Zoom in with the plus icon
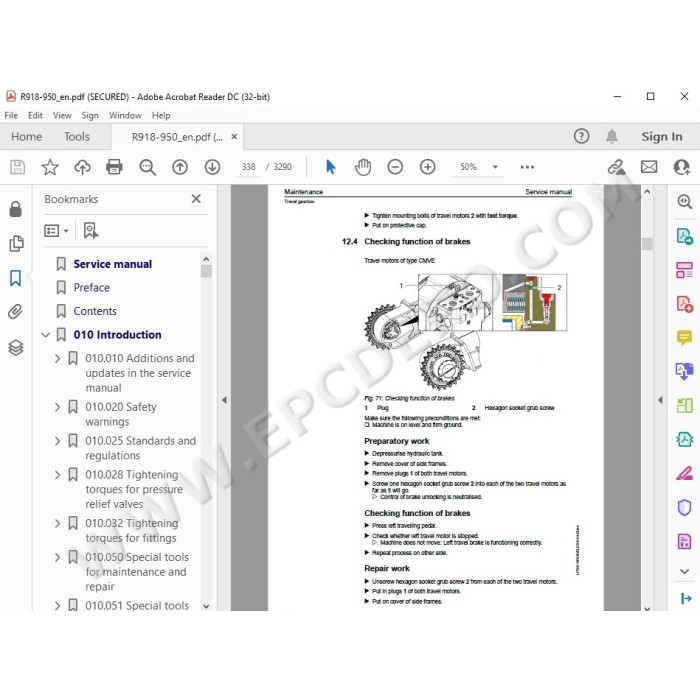The image size is (700, 700). click(427, 167)
